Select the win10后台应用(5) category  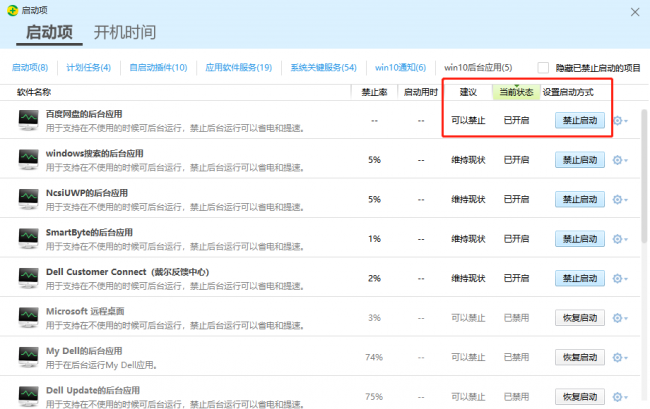click(x=478, y=68)
